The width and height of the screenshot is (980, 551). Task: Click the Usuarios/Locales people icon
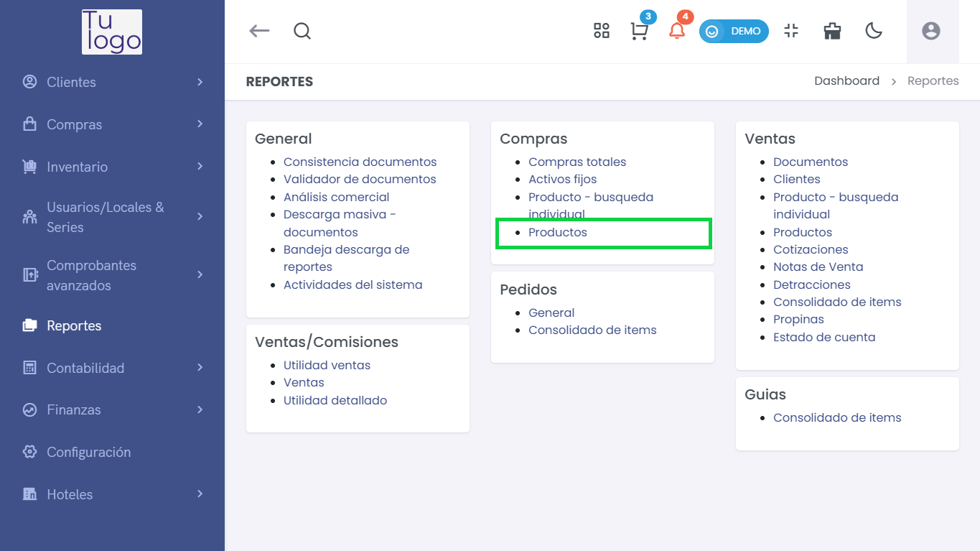pyautogui.click(x=29, y=217)
